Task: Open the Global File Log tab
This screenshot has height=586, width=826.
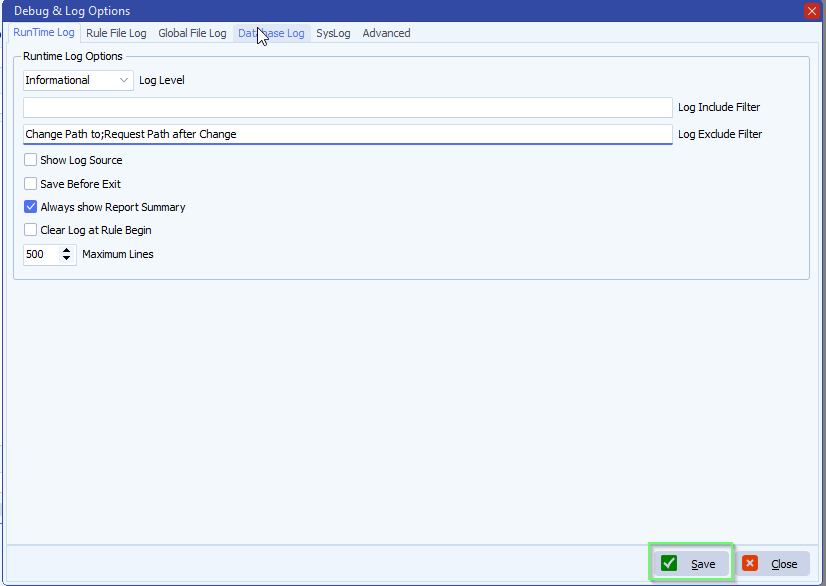Action: coord(192,33)
